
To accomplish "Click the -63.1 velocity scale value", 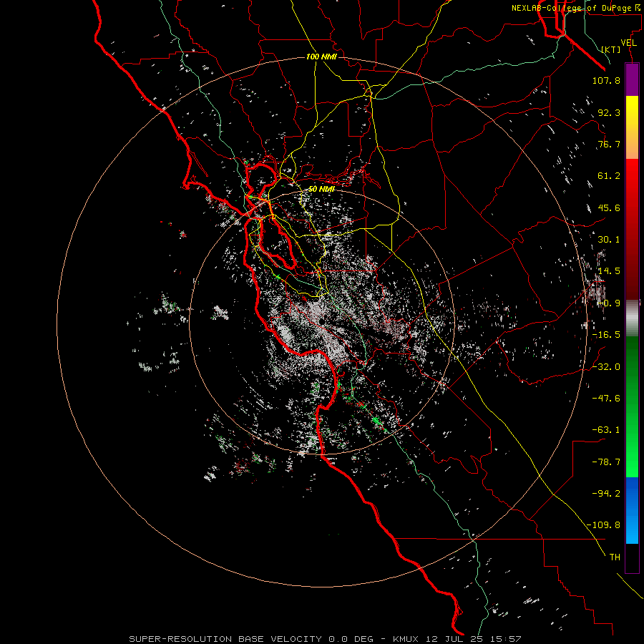I will tap(606, 430).
